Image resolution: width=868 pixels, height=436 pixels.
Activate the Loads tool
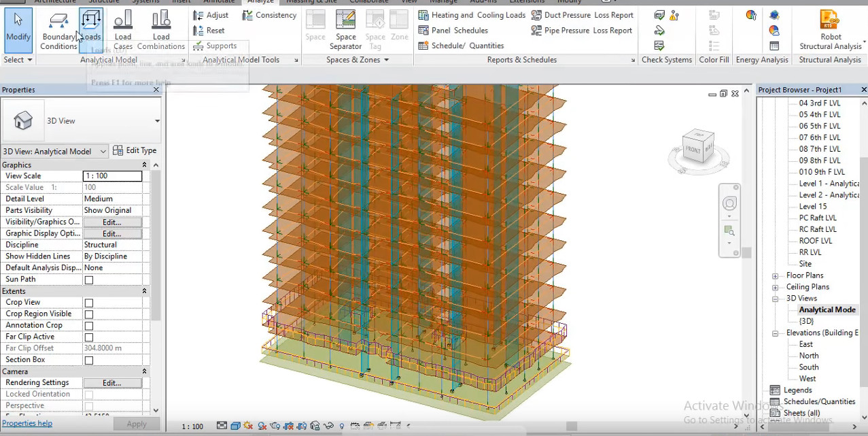tap(90, 29)
